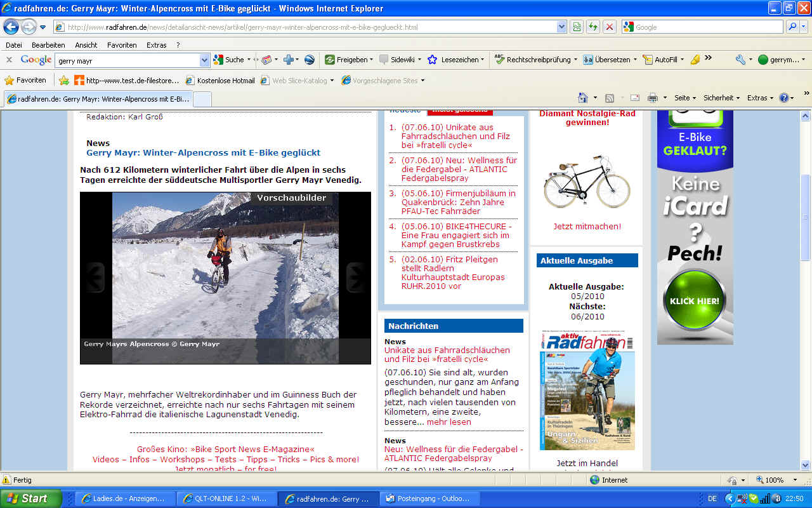
Task: Click the yellow highlighter icon
Action: point(695,60)
